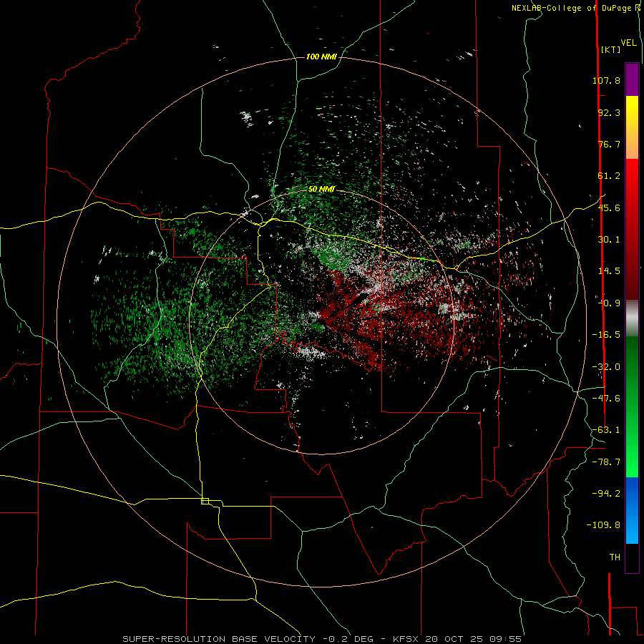Click the 50 NMI range ring label
The image size is (644, 644).
point(321,190)
